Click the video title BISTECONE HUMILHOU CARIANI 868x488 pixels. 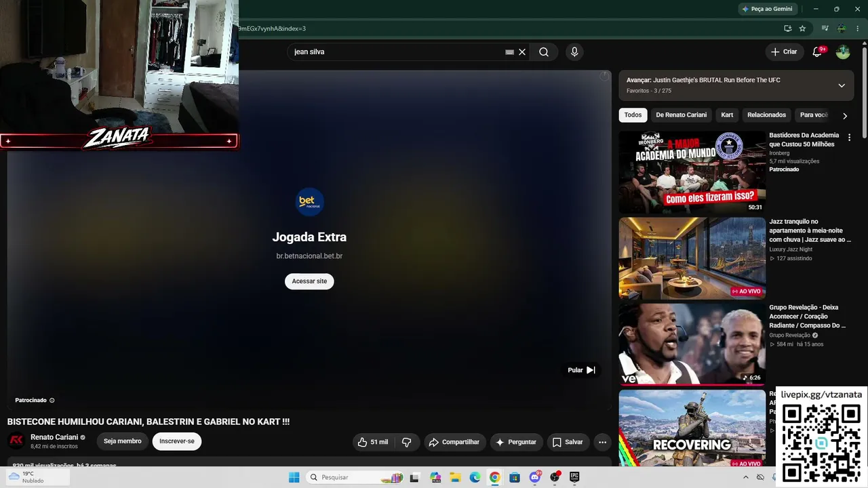click(149, 422)
